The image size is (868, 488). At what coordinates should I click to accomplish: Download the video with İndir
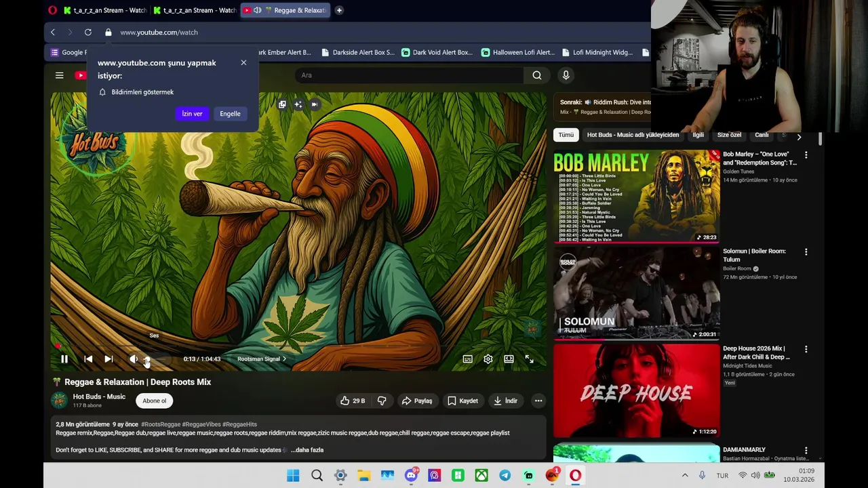pyautogui.click(x=505, y=401)
